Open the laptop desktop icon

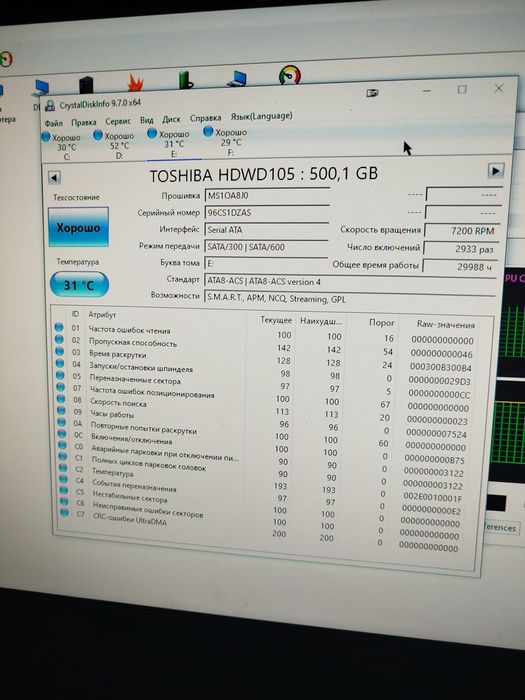tap(237, 78)
